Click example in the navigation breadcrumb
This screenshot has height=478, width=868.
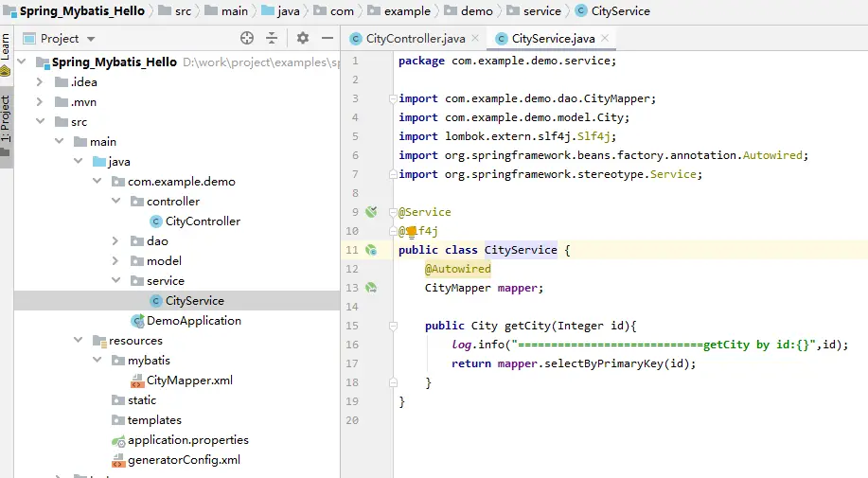[399, 11]
